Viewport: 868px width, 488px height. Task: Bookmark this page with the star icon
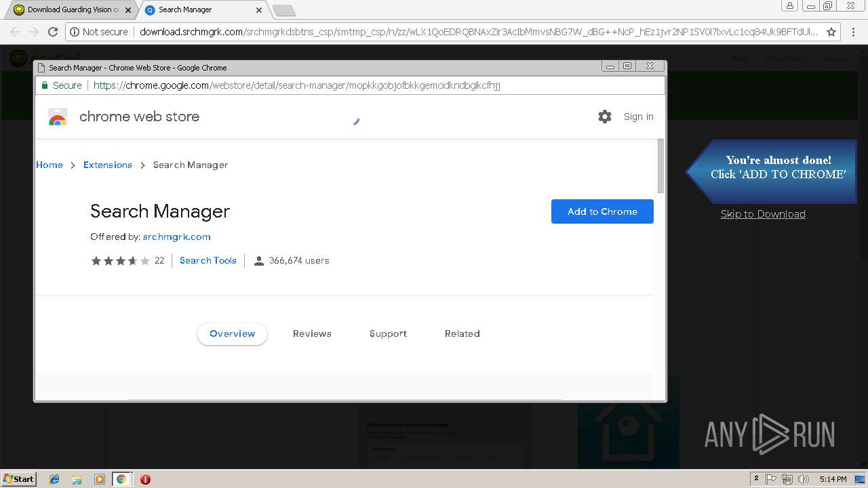pos(831,32)
